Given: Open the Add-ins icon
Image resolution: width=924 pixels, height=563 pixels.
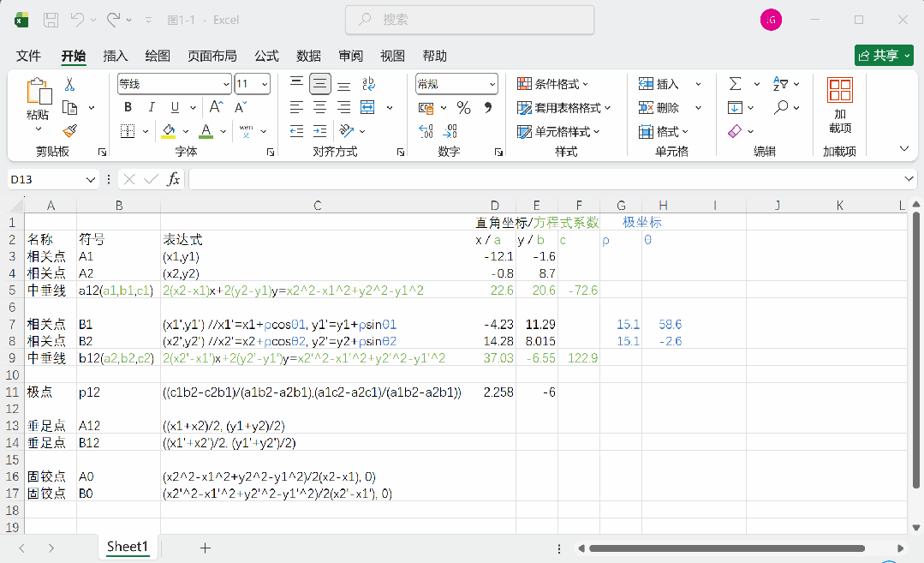Looking at the screenshot, I should tap(840, 105).
